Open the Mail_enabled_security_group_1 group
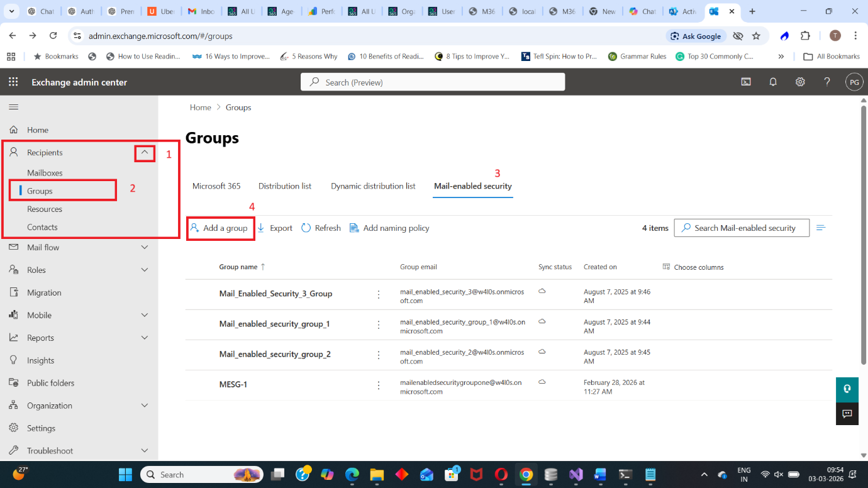The width and height of the screenshot is (868, 488). point(274,324)
